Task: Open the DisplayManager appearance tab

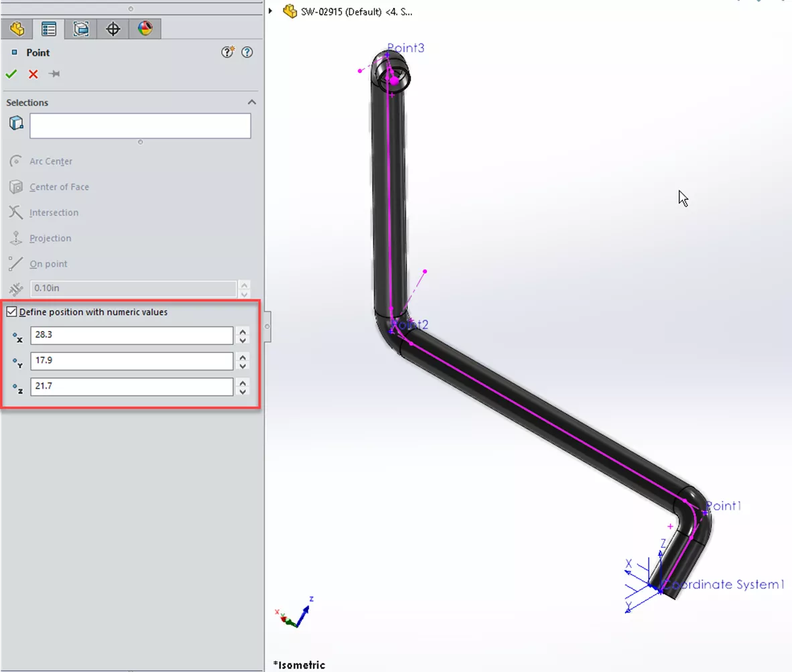Action: (145, 29)
